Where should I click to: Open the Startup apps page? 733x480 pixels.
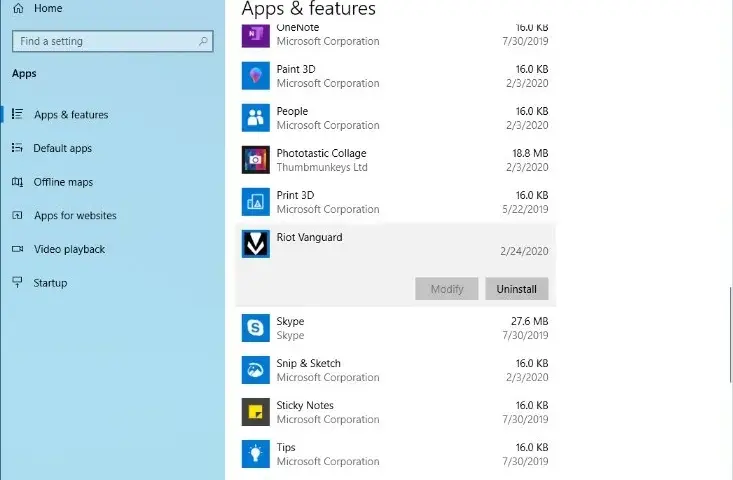40,283
